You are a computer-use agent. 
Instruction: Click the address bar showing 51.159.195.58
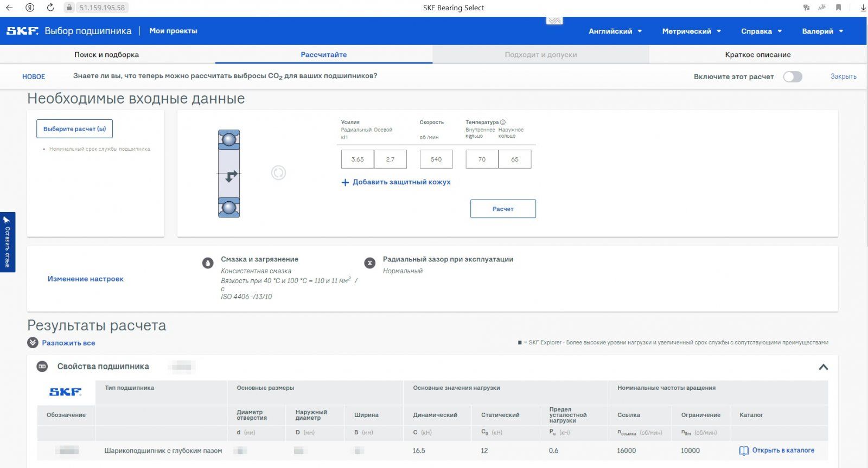coord(102,8)
